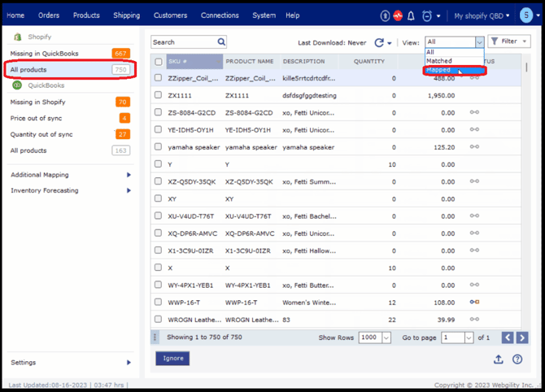Check the select-all checkbox in header
The height and width of the screenshot is (392, 545).
(159, 62)
